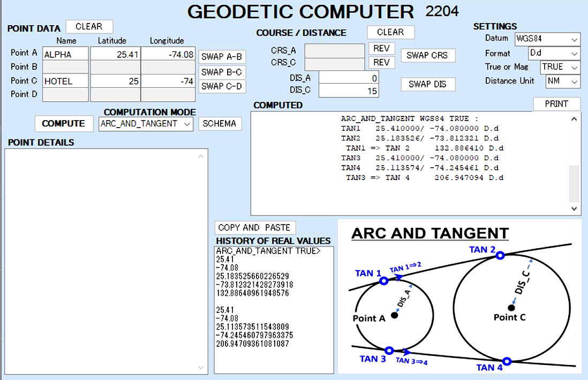The height and width of the screenshot is (380, 588).
Task: Edit the Point A name field ALPHA
Action: [x=66, y=55]
